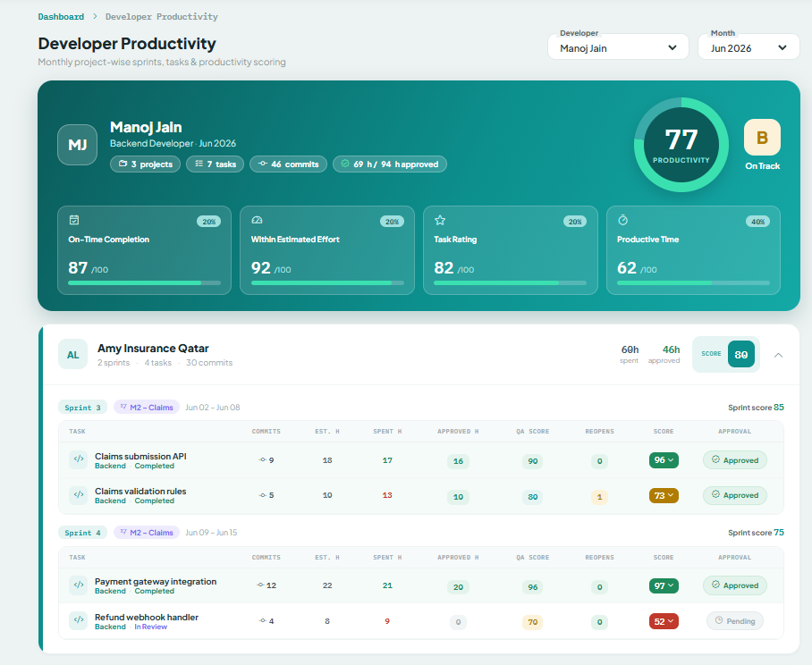The image size is (812, 665).
Task: Click the 3 projects chip
Action: point(145,164)
